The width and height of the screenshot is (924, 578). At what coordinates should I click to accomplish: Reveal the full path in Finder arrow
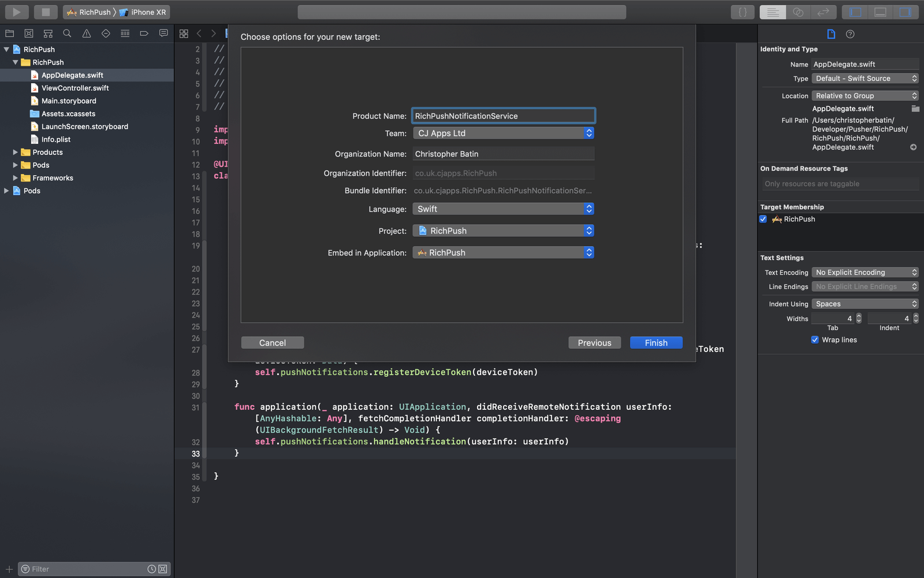[x=914, y=147]
